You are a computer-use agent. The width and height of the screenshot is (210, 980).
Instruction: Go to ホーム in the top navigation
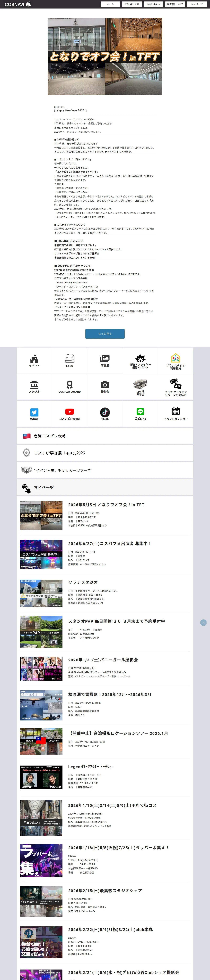110,4
